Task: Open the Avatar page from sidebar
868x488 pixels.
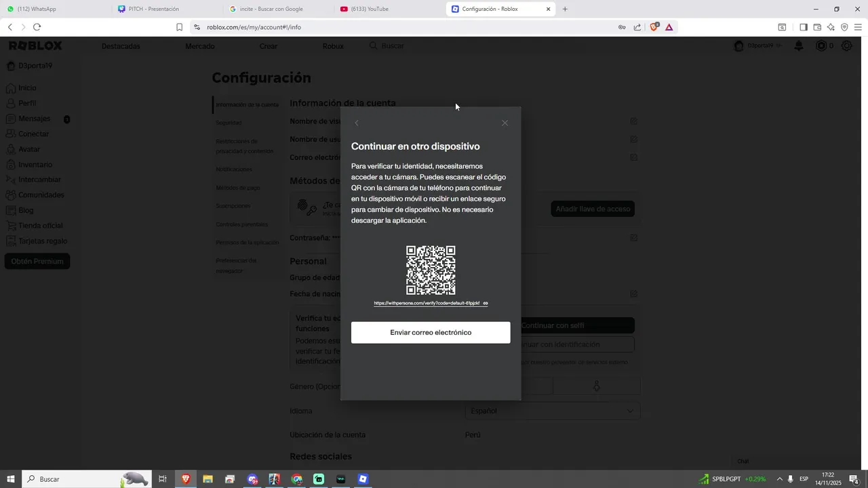Action: pyautogui.click(x=29, y=149)
